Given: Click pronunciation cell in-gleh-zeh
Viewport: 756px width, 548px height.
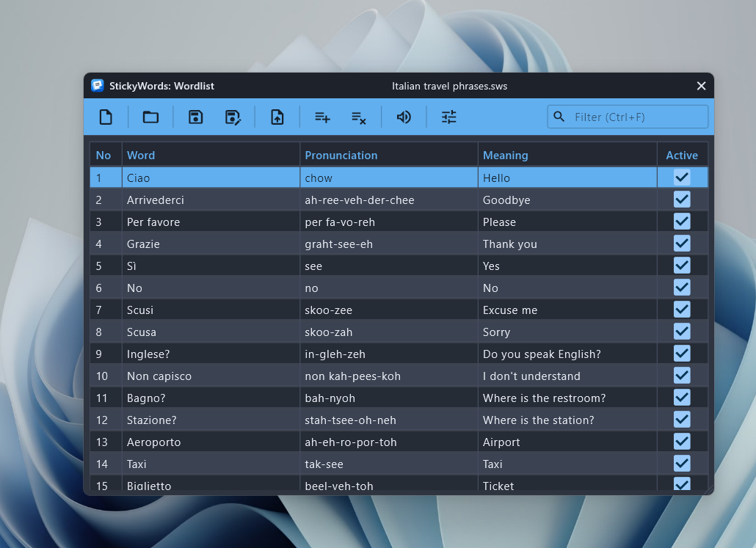Looking at the screenshot, I should [388, 354].
